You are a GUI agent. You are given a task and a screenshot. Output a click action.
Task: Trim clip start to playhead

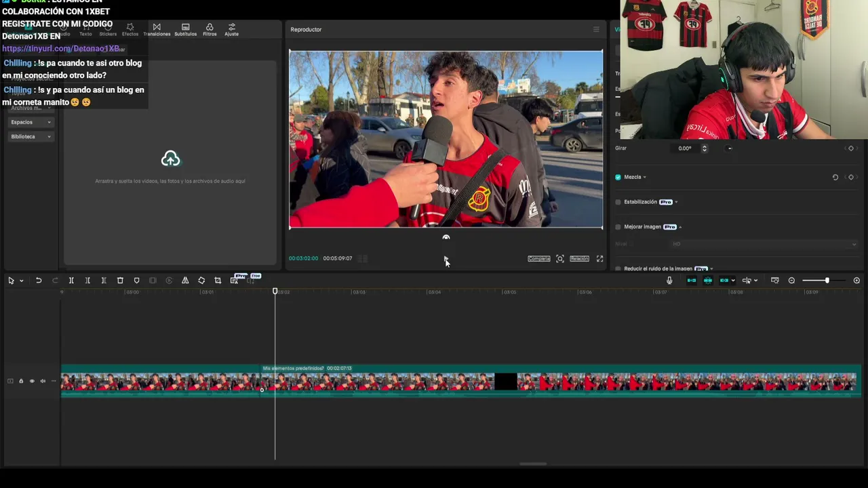pos(87,281)
